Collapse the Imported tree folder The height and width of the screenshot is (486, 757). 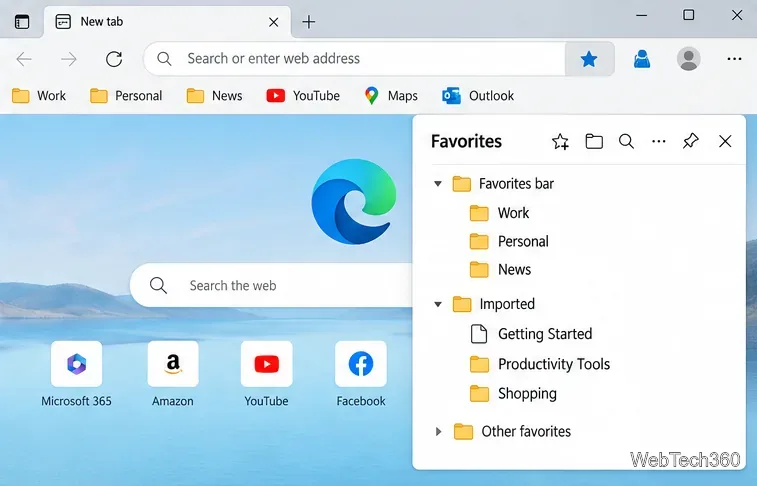[438, 305]
